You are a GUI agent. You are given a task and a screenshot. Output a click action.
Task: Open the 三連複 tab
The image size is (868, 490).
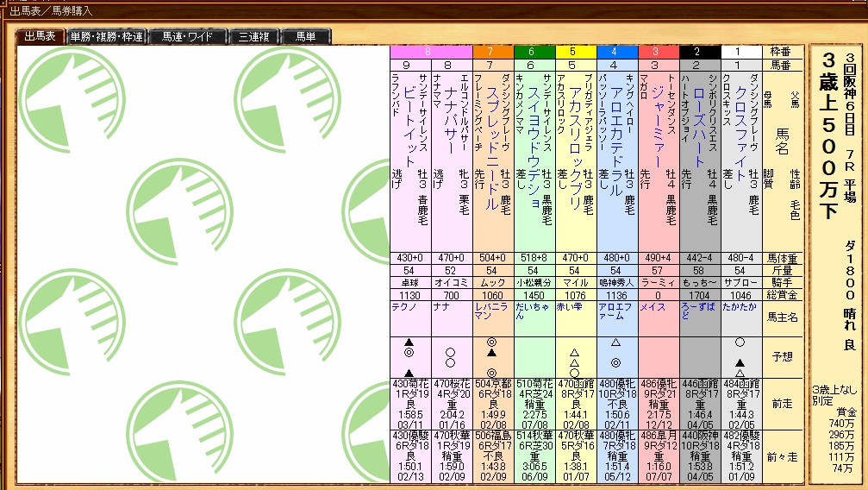[254, 36]
